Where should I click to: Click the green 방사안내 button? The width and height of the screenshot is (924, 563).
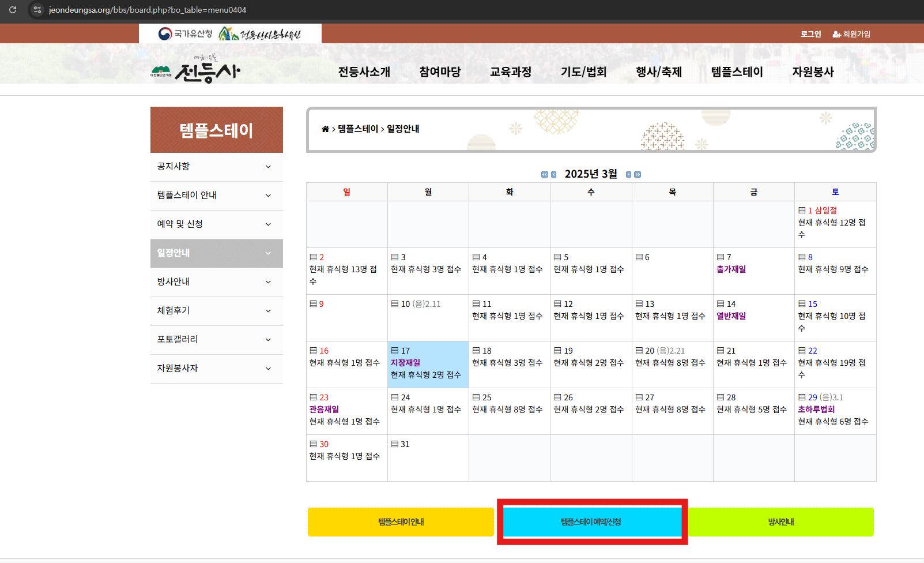click(x=782, y=521)
